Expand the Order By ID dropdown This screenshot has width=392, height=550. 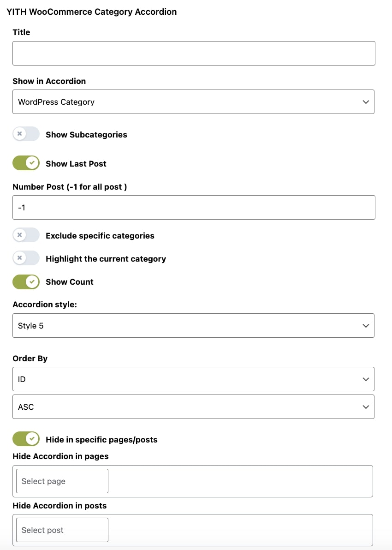pos(193,379)
